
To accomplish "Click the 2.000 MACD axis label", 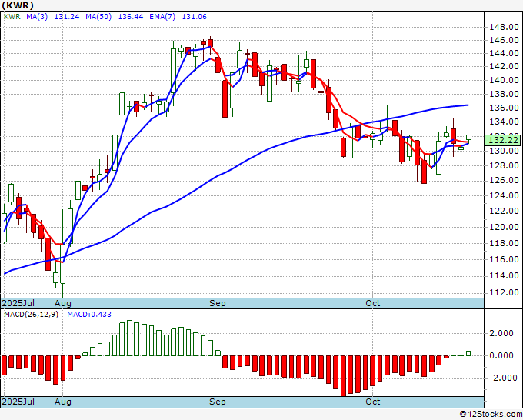I will click(501, 333).
